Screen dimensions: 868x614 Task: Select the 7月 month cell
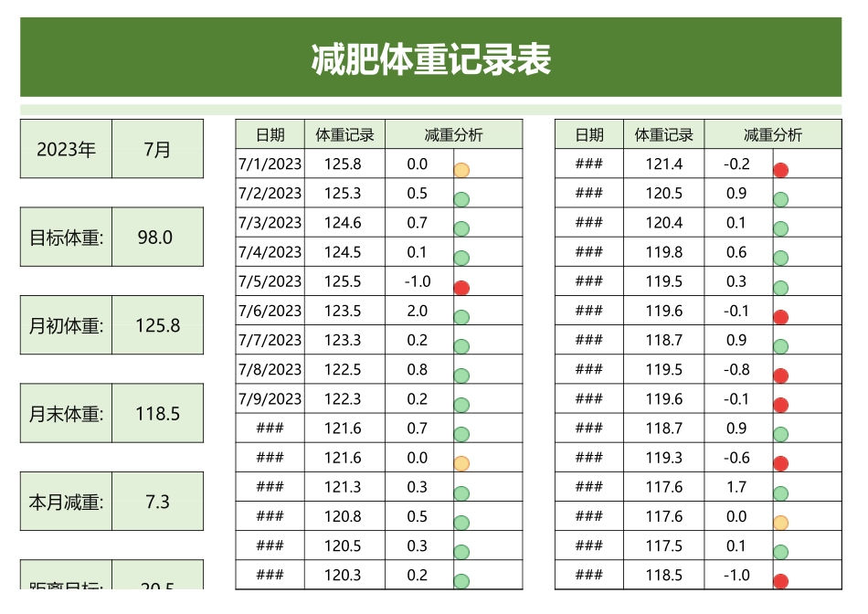pyautogui.click(x=158, y=149)
